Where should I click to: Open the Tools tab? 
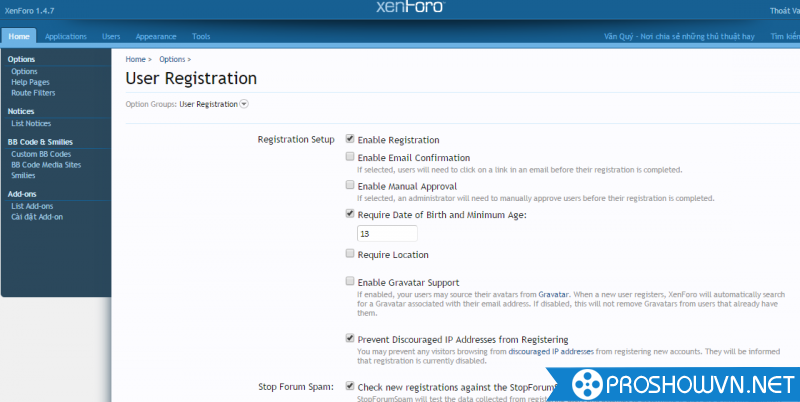(x=201, y=36)
